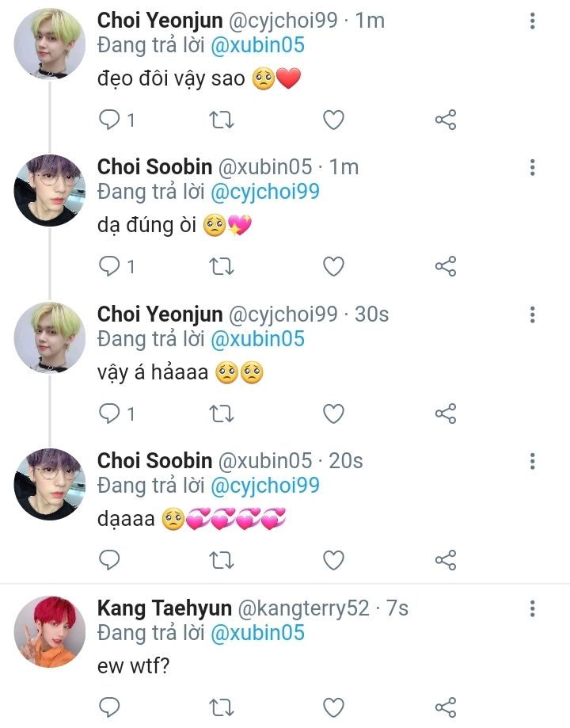Open more options on Kang Taehyun's tweet
570x728 pixels.
533,608
